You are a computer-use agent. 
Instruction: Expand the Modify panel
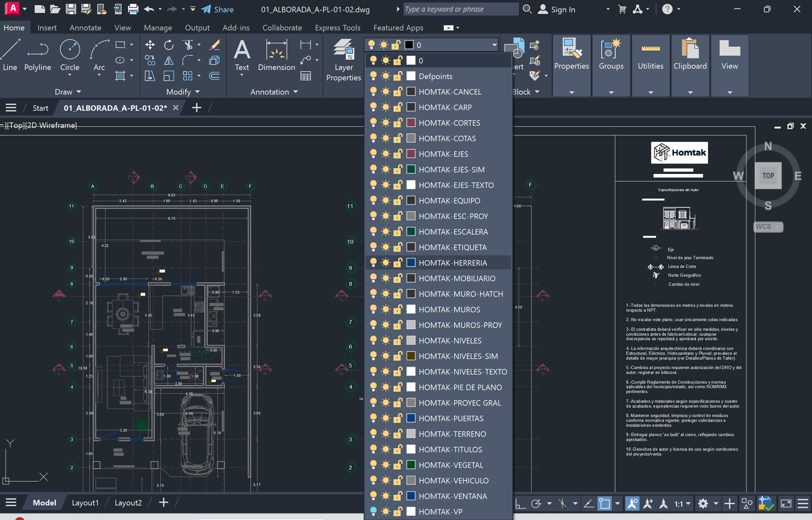[197, 91]
